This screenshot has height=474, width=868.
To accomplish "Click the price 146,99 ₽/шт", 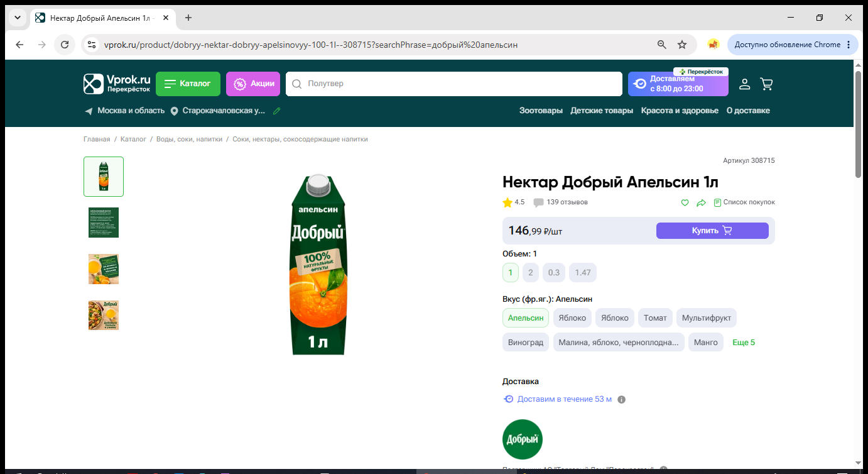I will click(x=536, y=231).
